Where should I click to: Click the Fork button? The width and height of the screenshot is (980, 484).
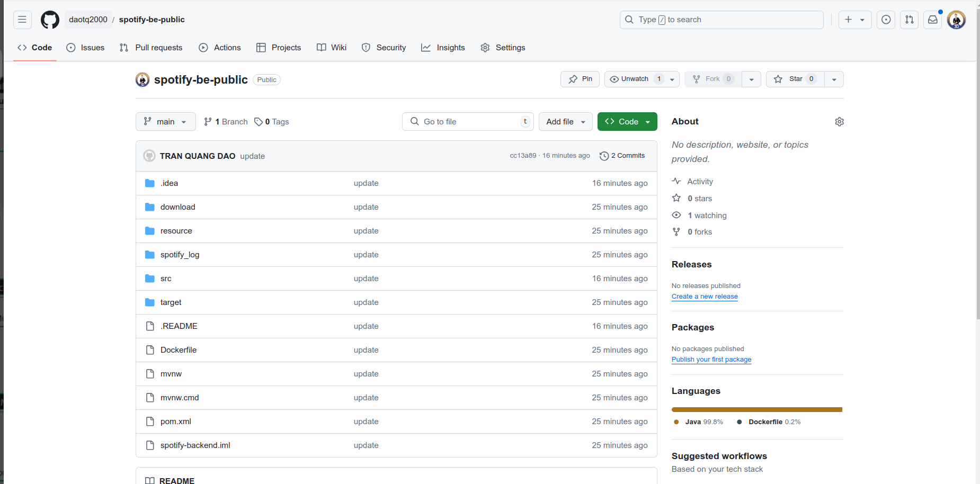pyautogui.click(x=713, y=79)
